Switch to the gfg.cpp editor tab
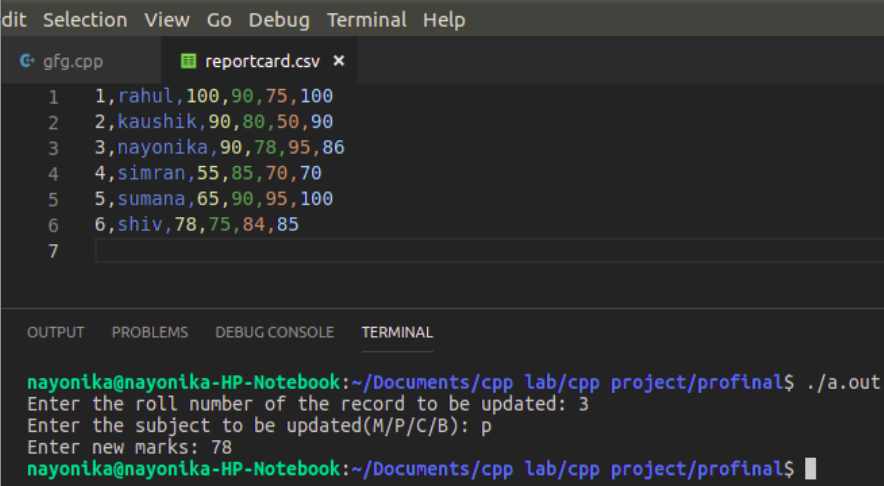 coord(81,61)
